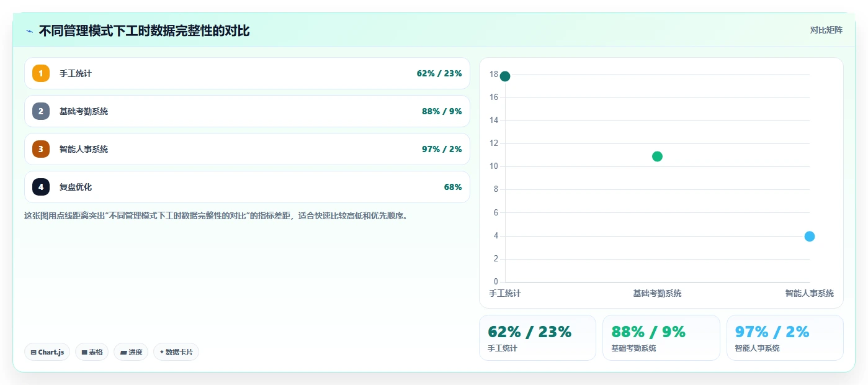Screen dimensions: 868x385
Task: Select the 97% / 2% data card
Action: coord(785,338)
